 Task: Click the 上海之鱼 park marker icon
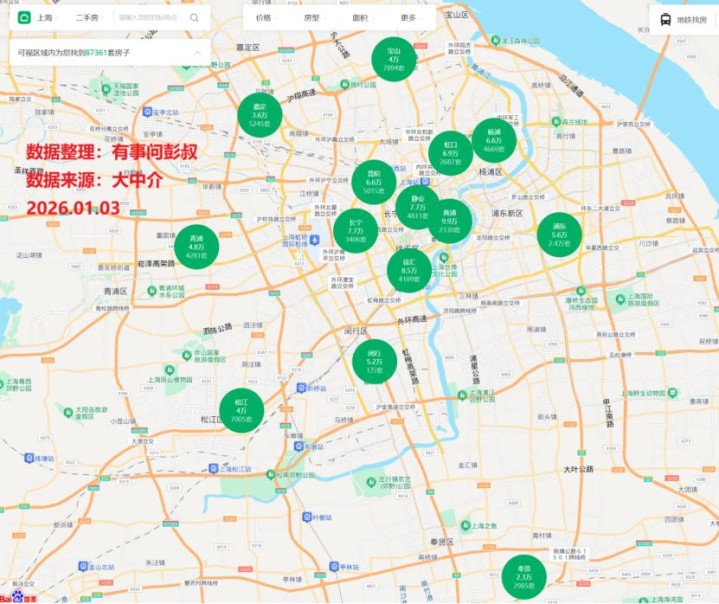pos(465,525)
